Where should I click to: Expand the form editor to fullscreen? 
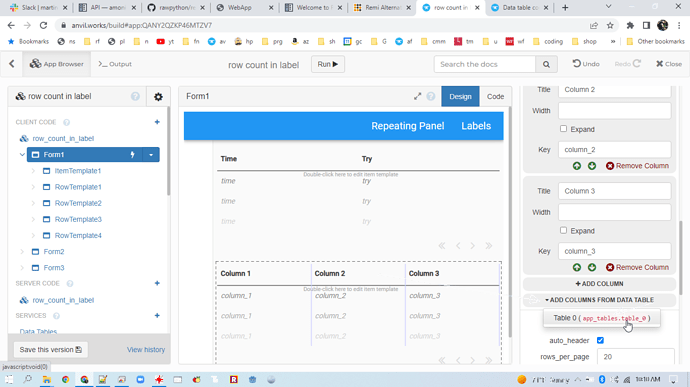(418, 96)
